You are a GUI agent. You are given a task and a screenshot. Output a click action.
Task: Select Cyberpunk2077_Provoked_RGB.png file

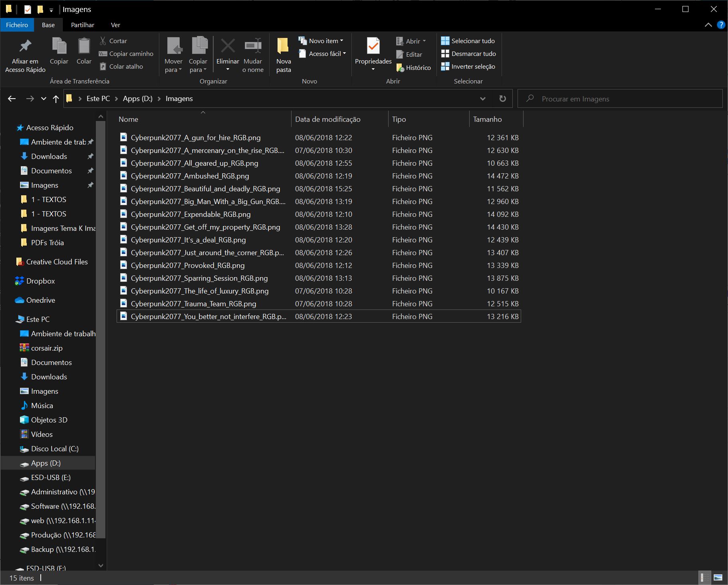(318, 265)
